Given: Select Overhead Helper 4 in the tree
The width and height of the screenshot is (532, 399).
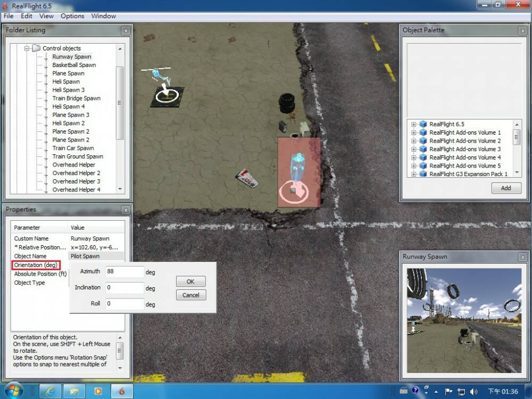Looking at the screenshot, I should tap(76, 190).
